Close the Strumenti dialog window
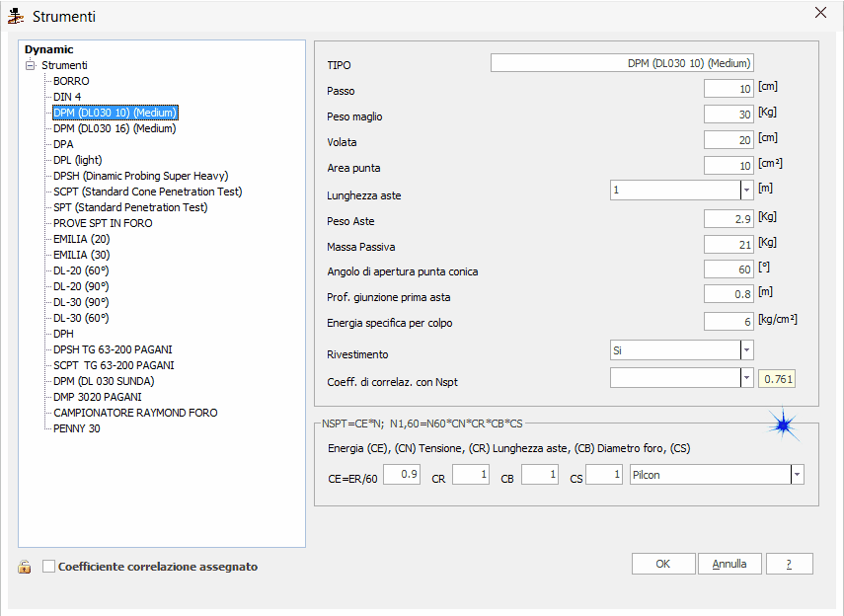The height and width of the screenshot is (616, 844). (820, 13)
